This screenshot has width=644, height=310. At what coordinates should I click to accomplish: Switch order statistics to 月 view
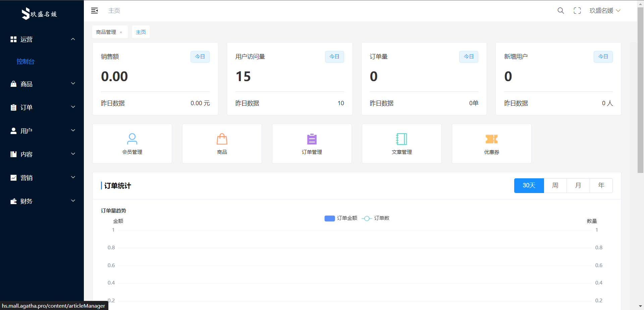(578, 185)
